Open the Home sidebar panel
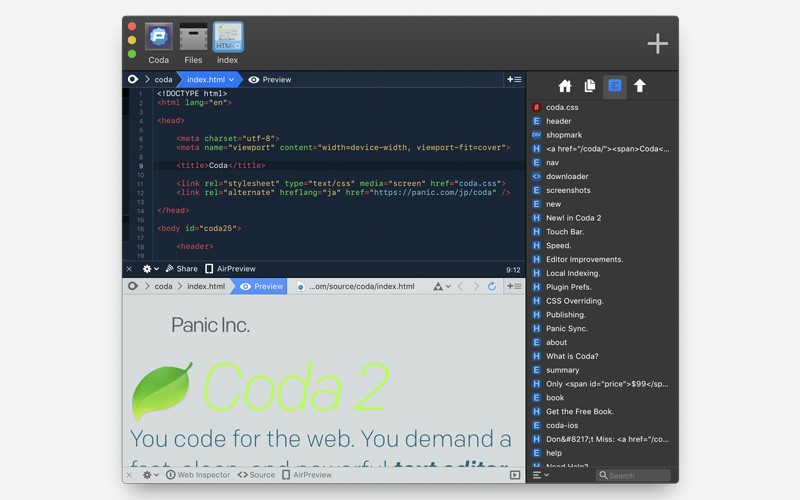 (565, 86)
